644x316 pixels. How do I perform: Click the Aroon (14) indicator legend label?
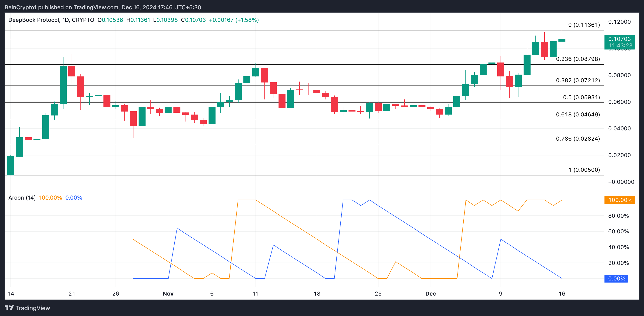pyautogui.click(x=22, y=197)
